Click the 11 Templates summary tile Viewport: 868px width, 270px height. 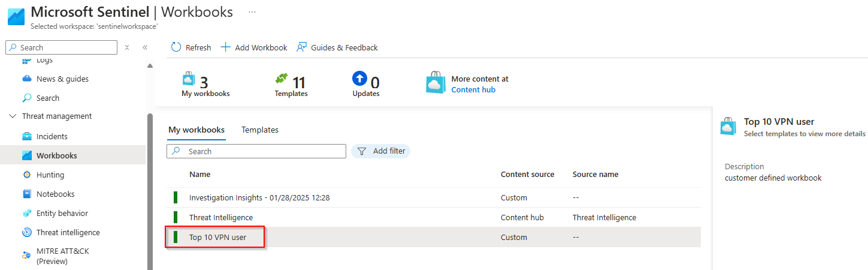click(x=291, y=85)
